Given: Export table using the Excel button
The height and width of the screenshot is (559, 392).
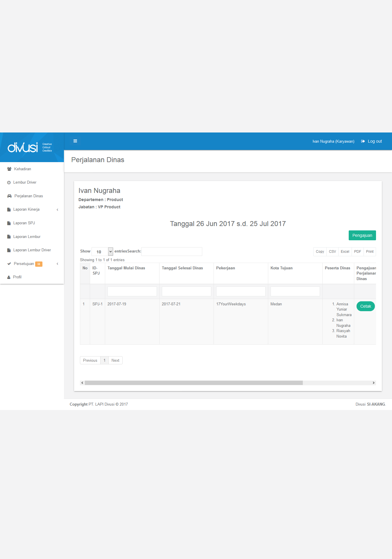Looking at the screenshot, I should (345, 252).
